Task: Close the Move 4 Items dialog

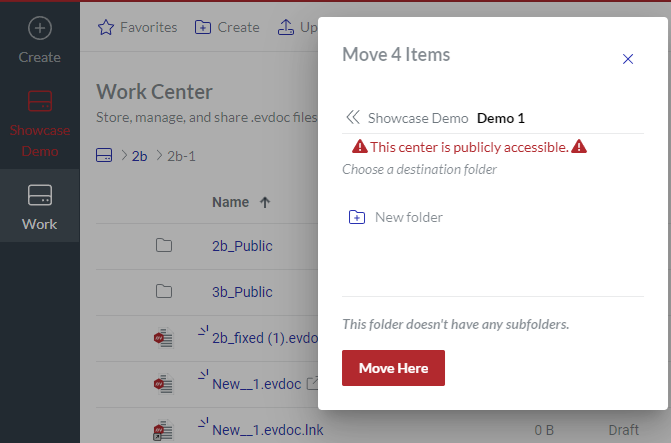Action: point(628,59)
